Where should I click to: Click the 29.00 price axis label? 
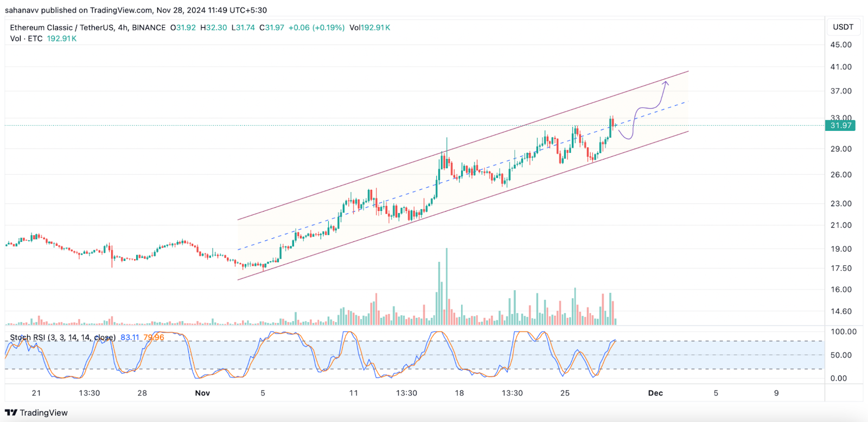coord(841,149)
